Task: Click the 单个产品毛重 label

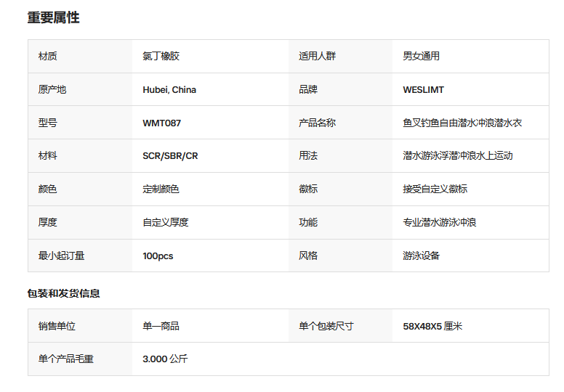Action: click(x=66, y=359)
